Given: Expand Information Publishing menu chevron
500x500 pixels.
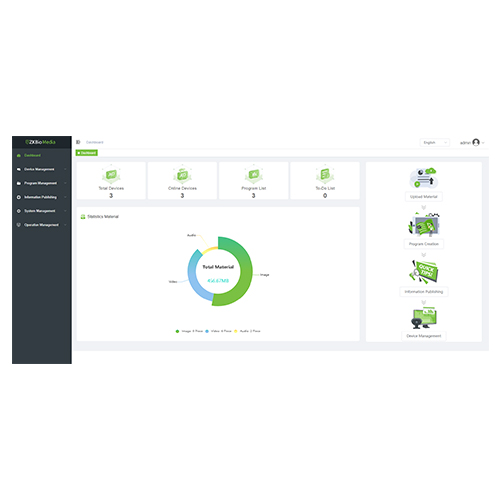Looking at the screenshot, I should pyautogui.click(x=65, y=197).
